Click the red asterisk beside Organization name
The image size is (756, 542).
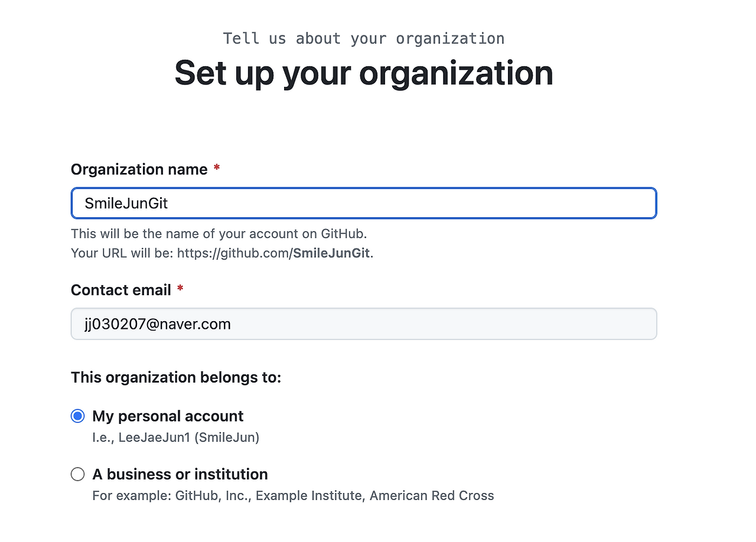tap(217, 169)
